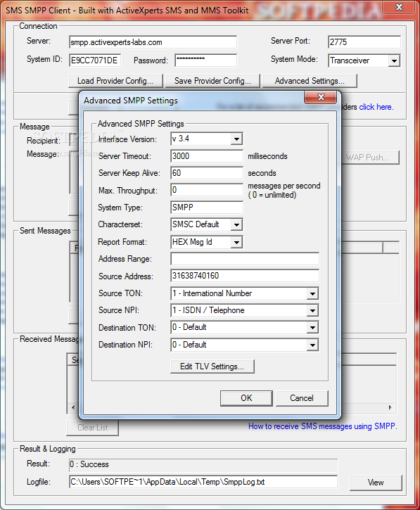Open the Report Format dropdown
Image resolution: width=420 pixels, height=510 pixels.
click(236, 242)
